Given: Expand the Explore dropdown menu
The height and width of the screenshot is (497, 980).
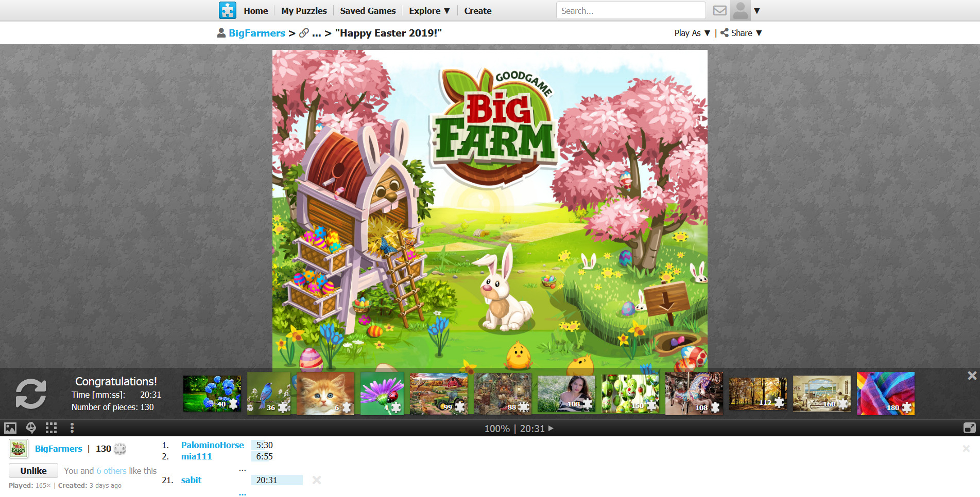Looking at the screenshot, I should pyautogui.click(x=429, y=11).
